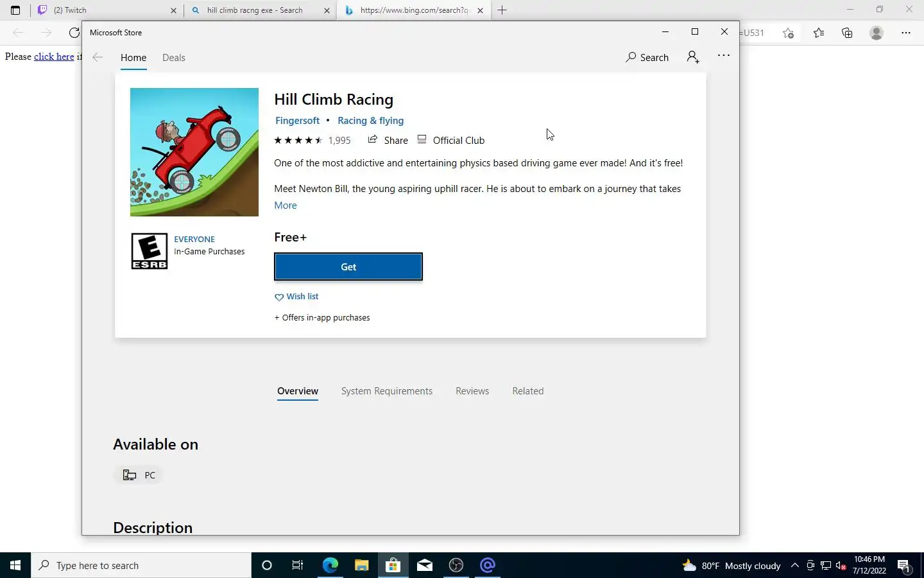Open Search in Microsoft Store
Viewport: 924px width, 578px height.
[x=647, y=57]
